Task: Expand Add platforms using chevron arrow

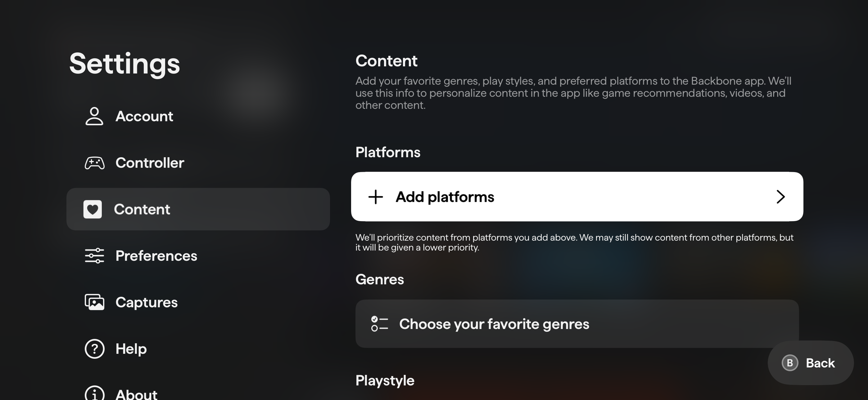Action: click(780, 197)
